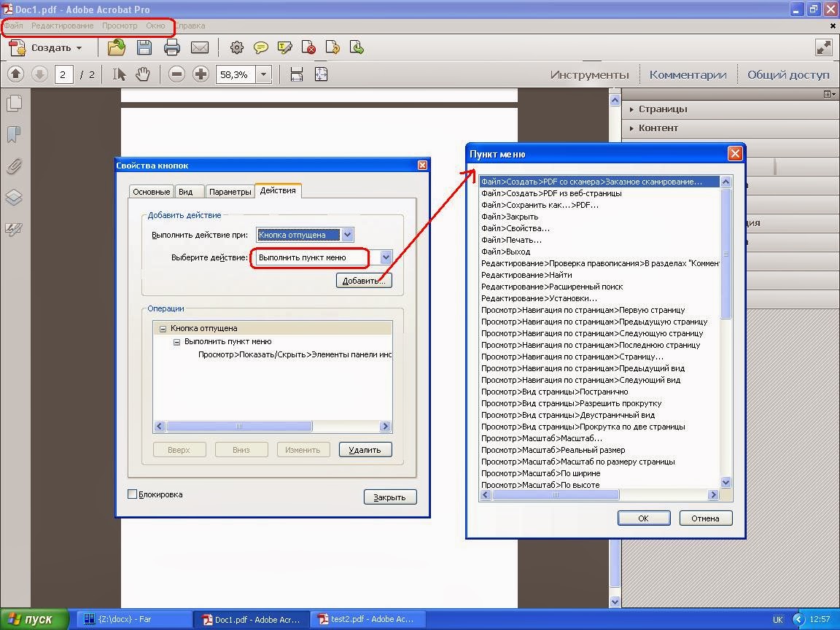This screenshot has height=630, width=840.
Task: Open 'Выберите действие' action dropdown
Action: point(386,257)
